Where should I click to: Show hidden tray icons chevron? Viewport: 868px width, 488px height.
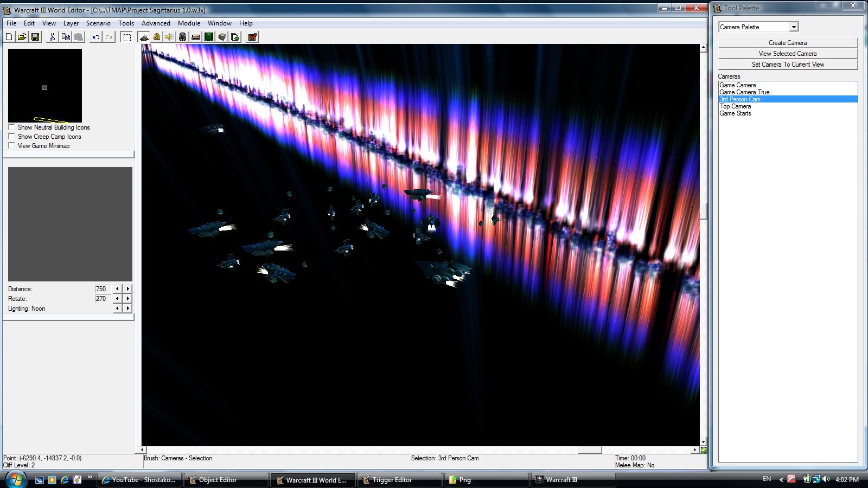click(x=781, y=479)
